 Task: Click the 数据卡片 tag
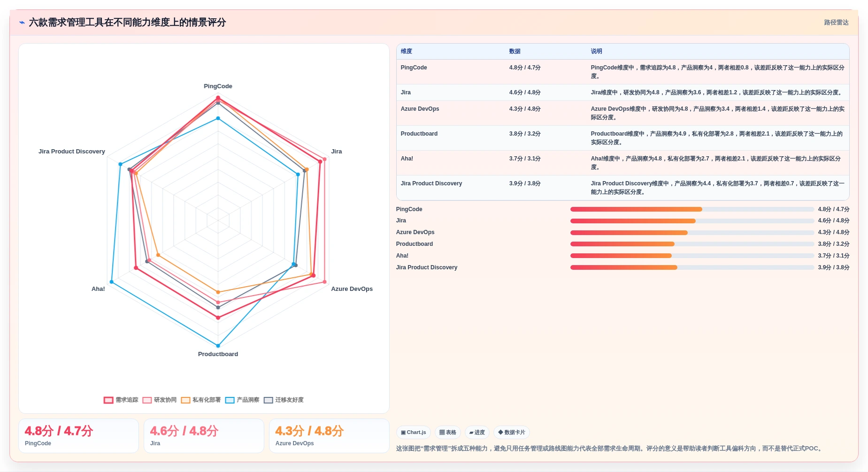pyautogui.click(x=512, y=432)
